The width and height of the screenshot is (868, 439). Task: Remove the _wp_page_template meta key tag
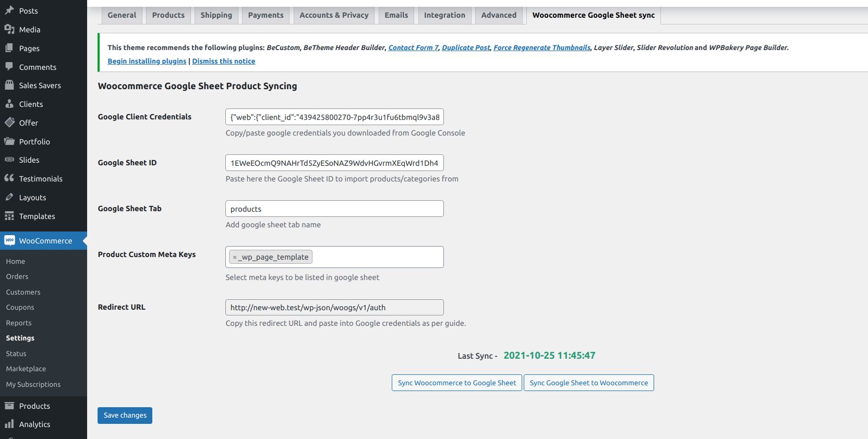[x=235, y=257]
